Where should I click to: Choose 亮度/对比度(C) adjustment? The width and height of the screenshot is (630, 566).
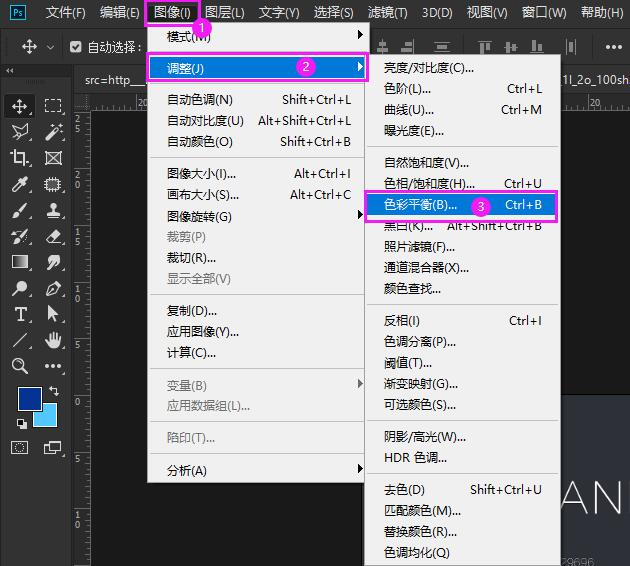tap(463, 68)
